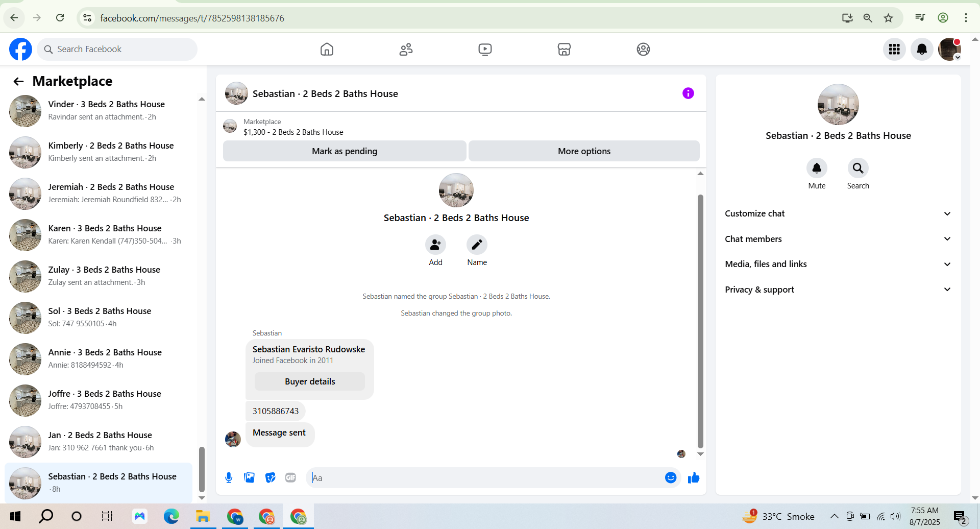Viewport: 980px width, 529px height.
Task: Open Windows notification center icon
Action: 960,517
